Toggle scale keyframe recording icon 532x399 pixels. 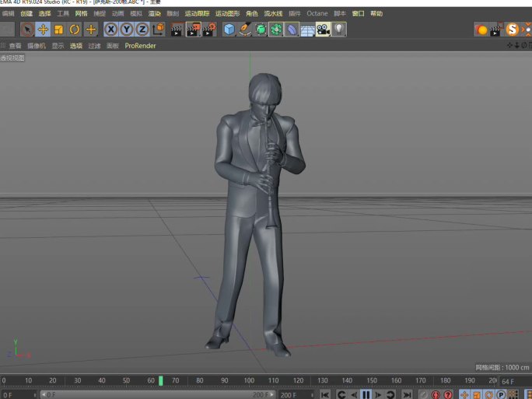click(x=476, y=394)
